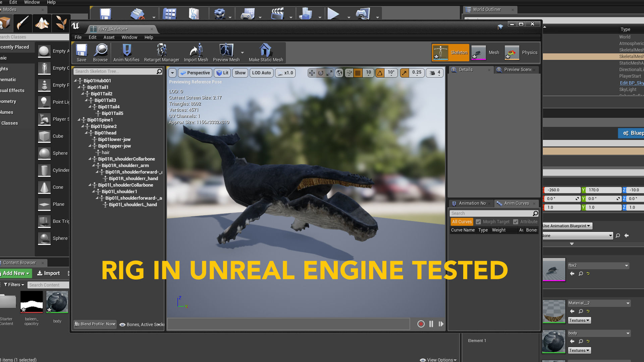Toggle the All Curves filter

(462, 222)
